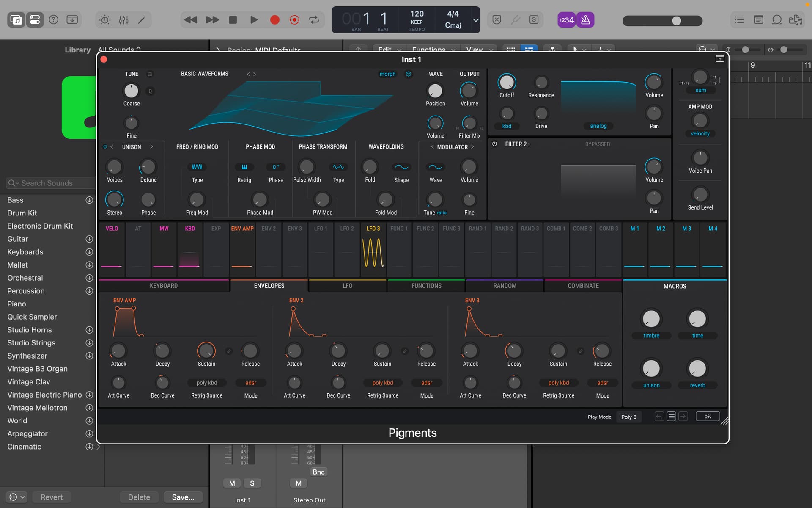Image resolution: width=812 pixels, height=508 pixels.
Task: Open the Wavefolding Shape selector
Action: [401, 167]
